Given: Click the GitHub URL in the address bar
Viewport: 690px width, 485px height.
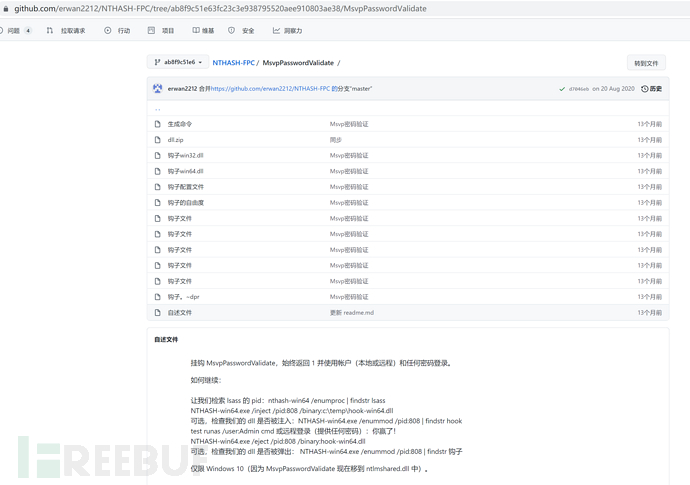Looking at the screenshot, I should pyautogui.click(x=220, y=8).
